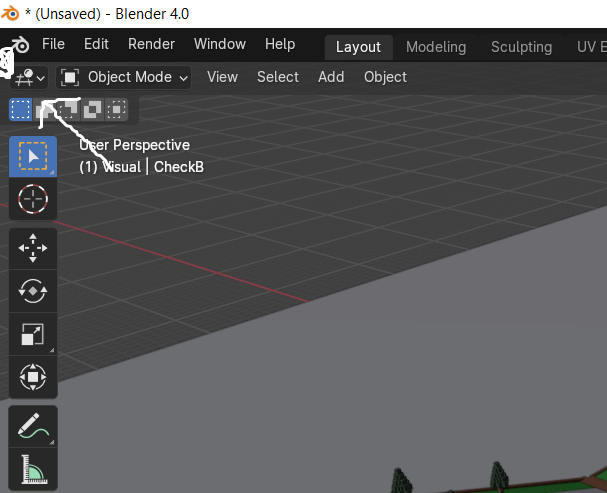
Task: Open the viewport Select menu
Action: point(278,77)
